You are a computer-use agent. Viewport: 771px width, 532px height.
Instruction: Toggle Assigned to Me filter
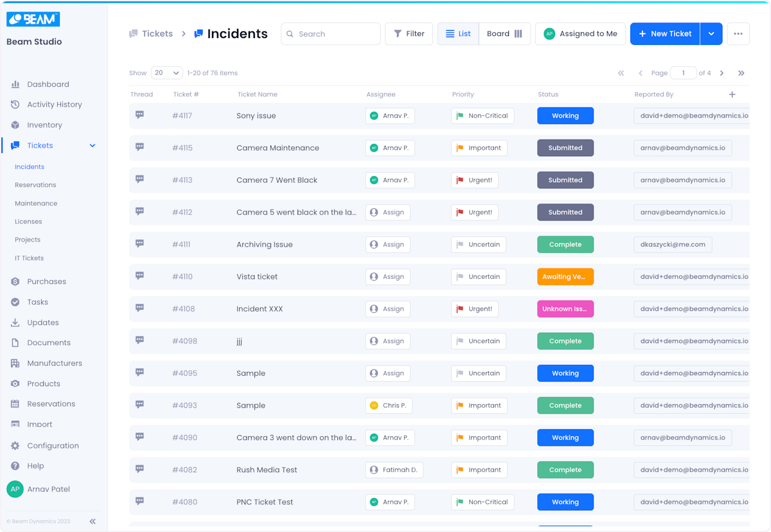coord(580,34)
